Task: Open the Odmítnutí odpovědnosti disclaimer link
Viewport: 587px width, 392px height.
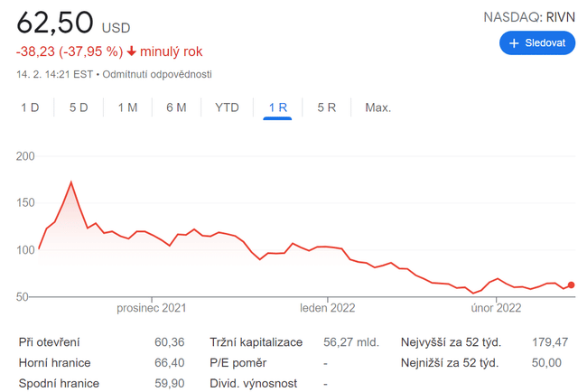Action: tap(157, 74)
